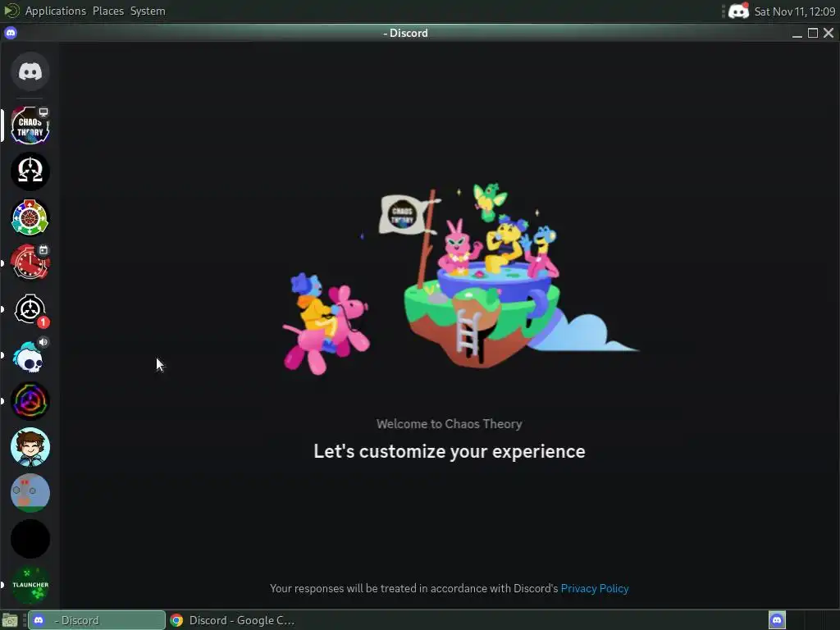Open the solid black circle server

[x=30, y=539]
